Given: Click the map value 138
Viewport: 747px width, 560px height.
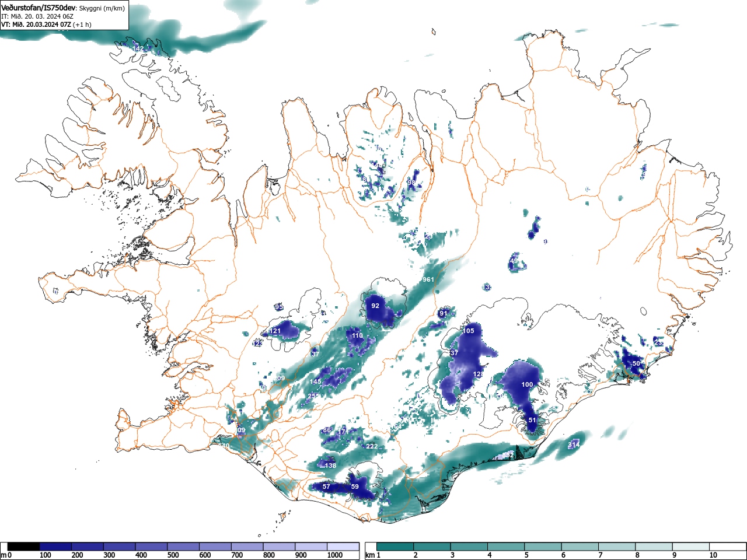Looking at the screenshot, I should [x=330, y=466].
